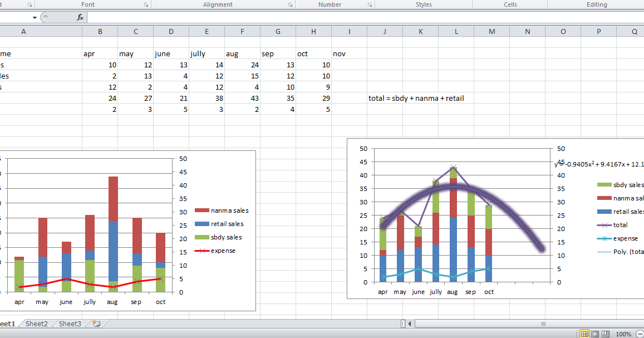Insert a new worksheet via tab icon
This screenshot has height=338, width=644.
[x=95, y=324]
